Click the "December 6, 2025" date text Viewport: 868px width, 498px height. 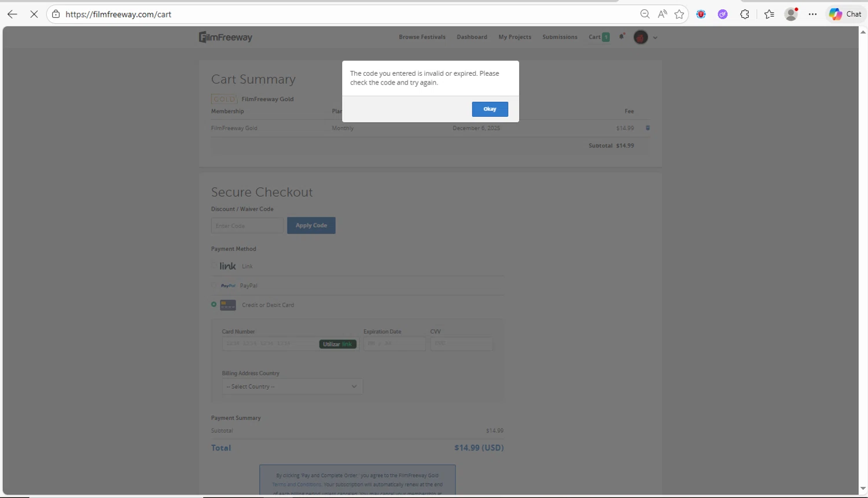point(476,128)
